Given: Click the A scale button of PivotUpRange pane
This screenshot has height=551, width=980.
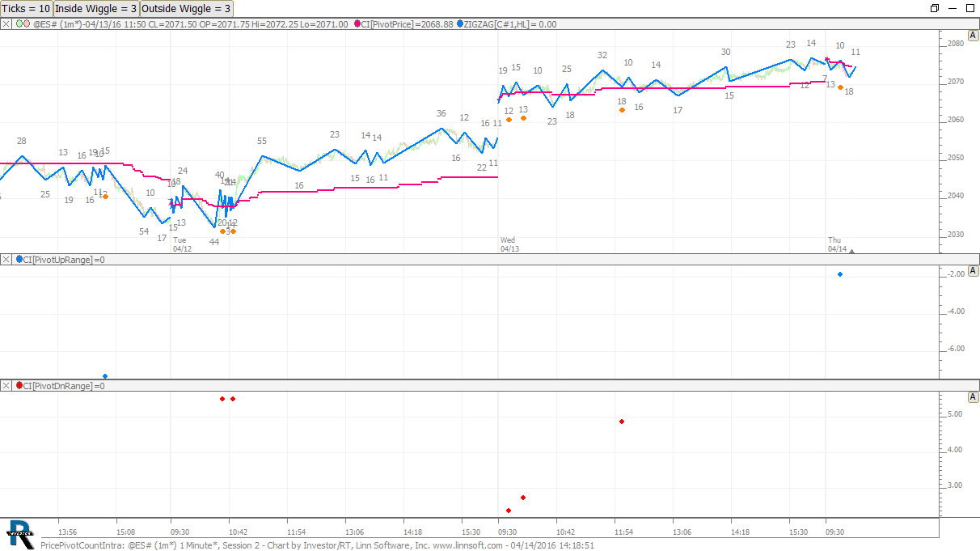Looking at the screenshot, I should tap(974, 271).
